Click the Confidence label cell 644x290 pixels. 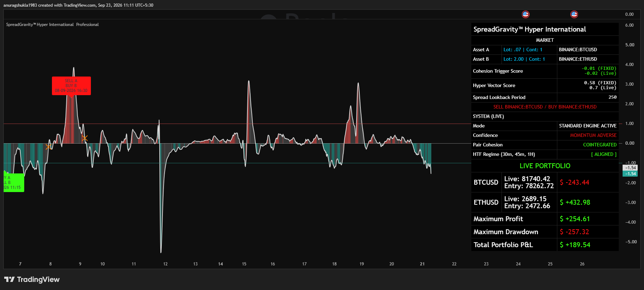pos(514,136)
